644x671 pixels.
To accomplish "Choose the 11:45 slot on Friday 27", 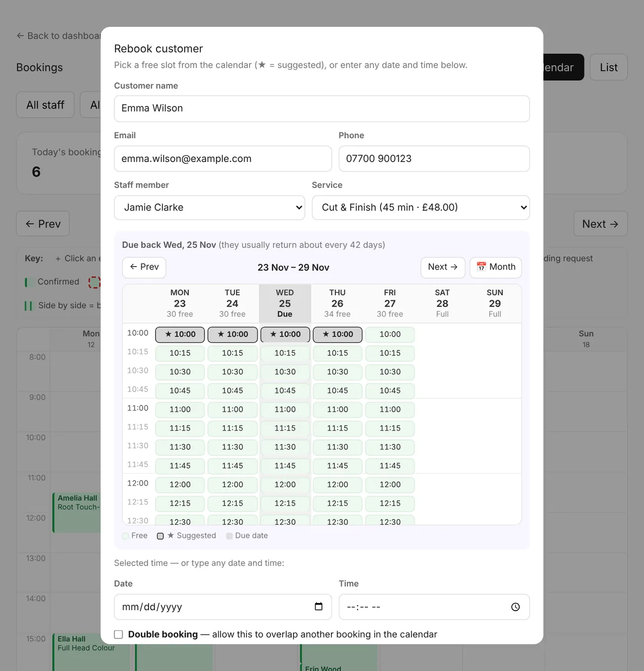I will point(390,466).
